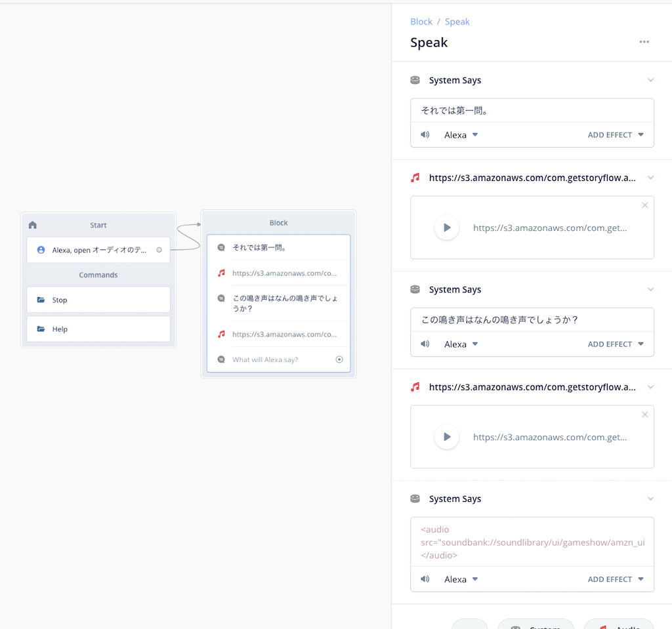
Task: Open Alexa voice dropdown under the soundbank audio field
Action: (x=461, y=579)
